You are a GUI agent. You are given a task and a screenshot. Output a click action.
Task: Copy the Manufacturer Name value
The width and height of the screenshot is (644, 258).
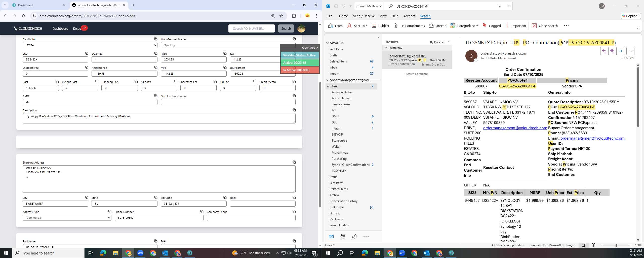294,39
